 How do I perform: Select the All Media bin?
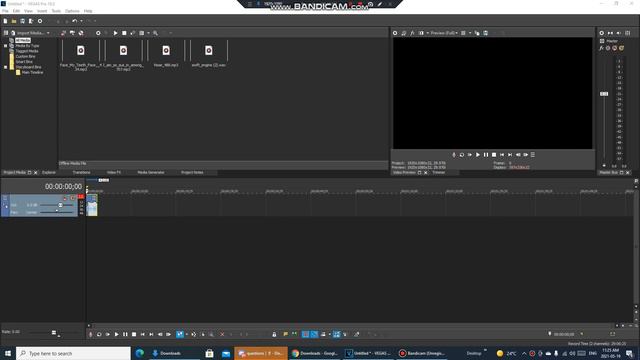pyautogui.click(x=23, y=40)
